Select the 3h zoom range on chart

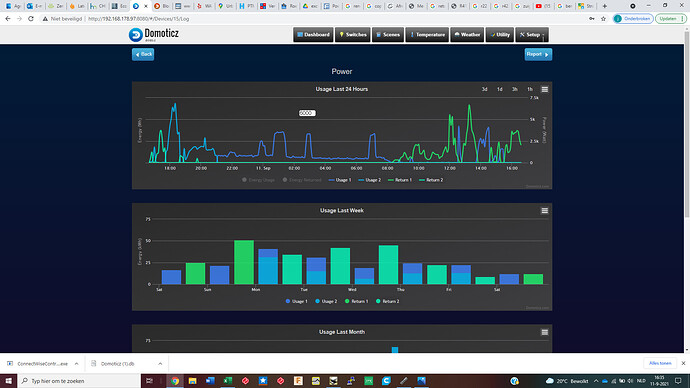[x=514, y=89]
